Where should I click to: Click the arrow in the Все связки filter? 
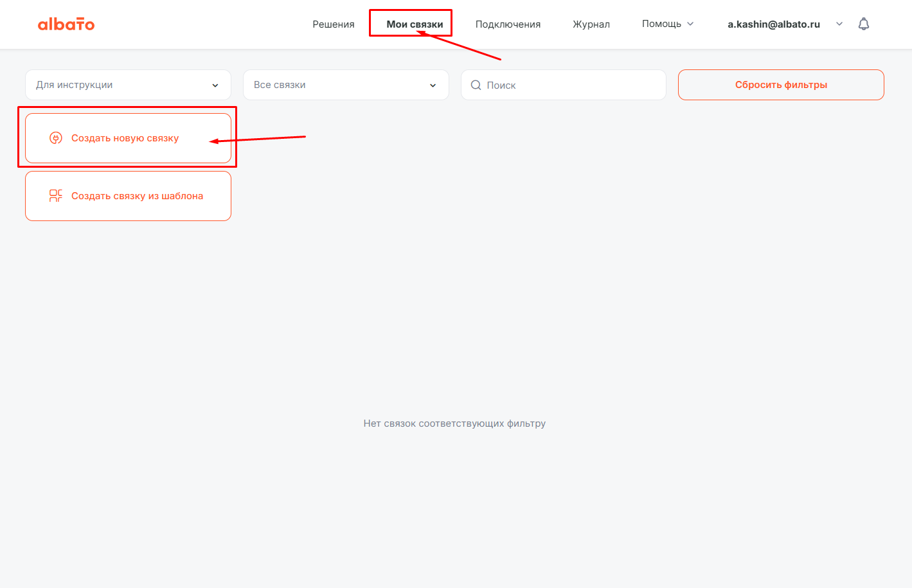click(x=433, y=85)
